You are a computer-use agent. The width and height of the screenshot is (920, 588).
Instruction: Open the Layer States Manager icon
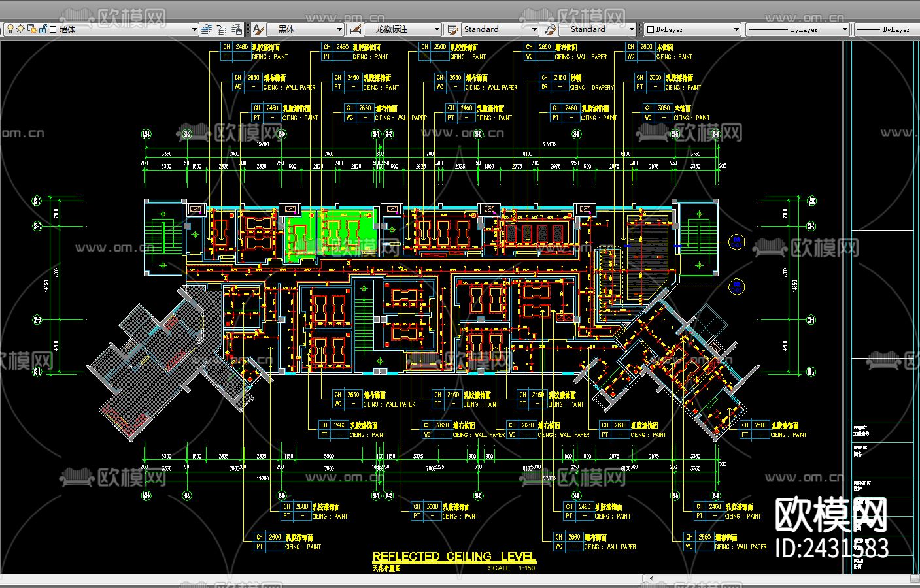point(237,29)
